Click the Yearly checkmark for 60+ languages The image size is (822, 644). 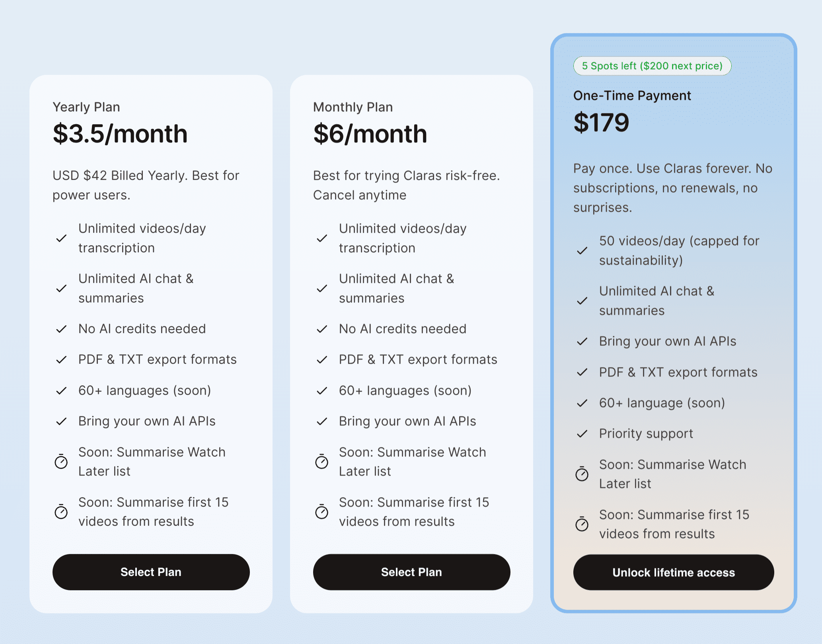point(61,391)
